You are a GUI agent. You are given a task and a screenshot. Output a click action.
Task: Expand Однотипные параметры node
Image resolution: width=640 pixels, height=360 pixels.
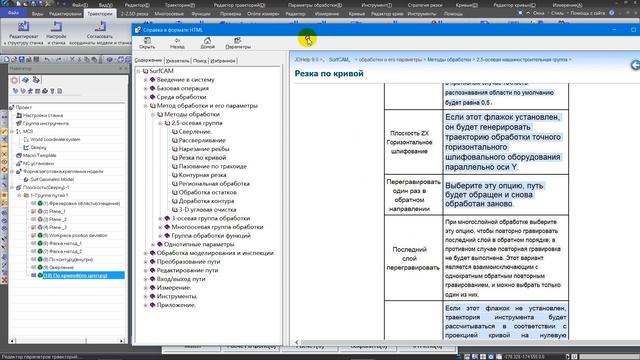[153, 244]
